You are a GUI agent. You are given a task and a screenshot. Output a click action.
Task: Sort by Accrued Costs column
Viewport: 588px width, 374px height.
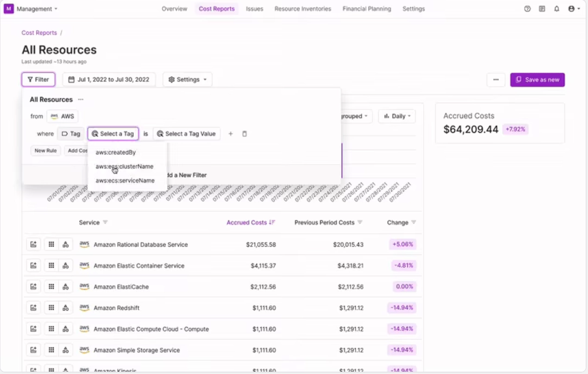click(x=251, y=223)
